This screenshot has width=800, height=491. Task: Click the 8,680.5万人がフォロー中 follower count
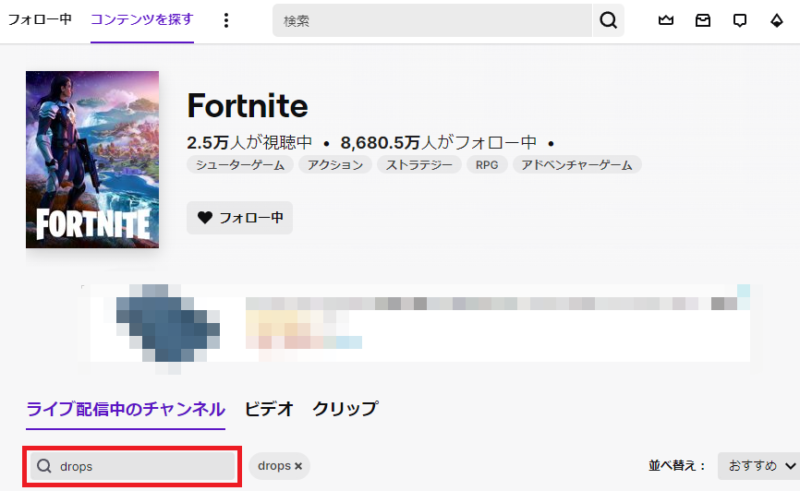439,142
